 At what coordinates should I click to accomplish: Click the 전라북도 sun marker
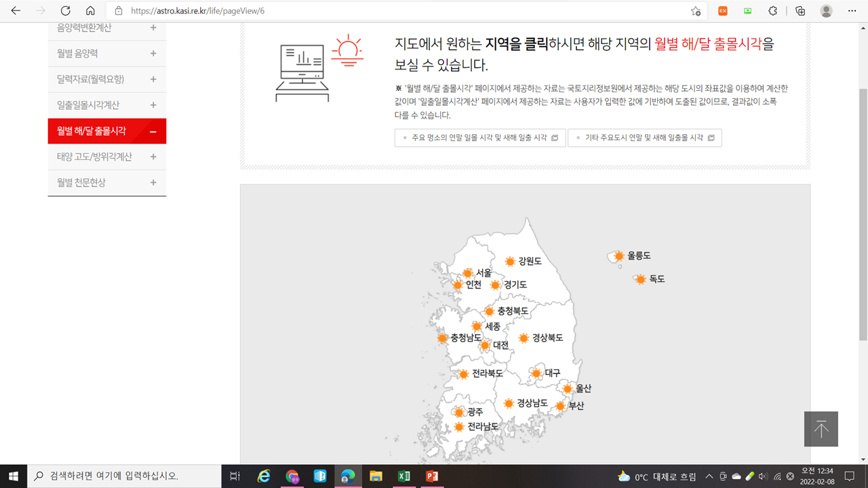[464, 374]
